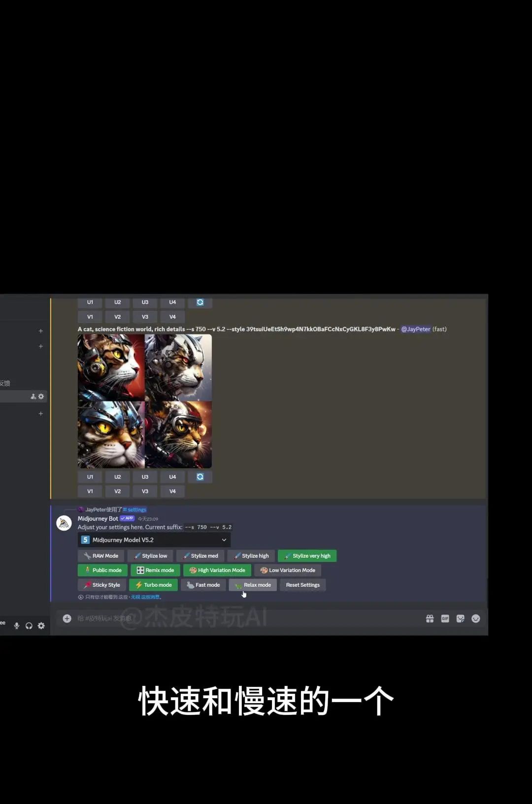Switch on Relax mode
This screenshot has height=804, width=532.
(x=253, y=585)
